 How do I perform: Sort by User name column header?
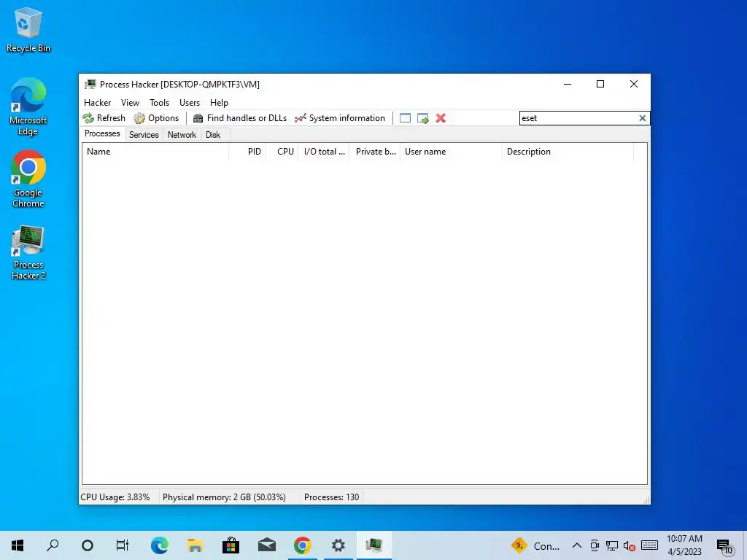tap(451, 152)
